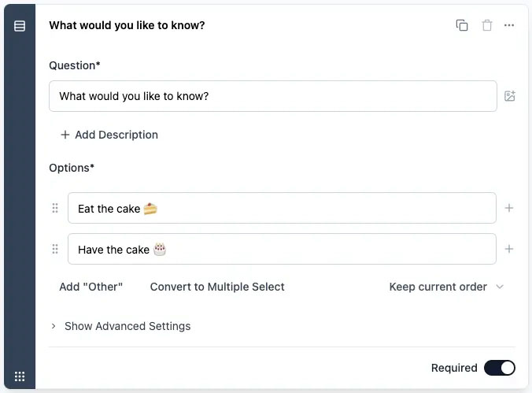This screenshot has height=393, width=532.
Task: Click the Have the cake option field
Action: [x=282, y=249]
